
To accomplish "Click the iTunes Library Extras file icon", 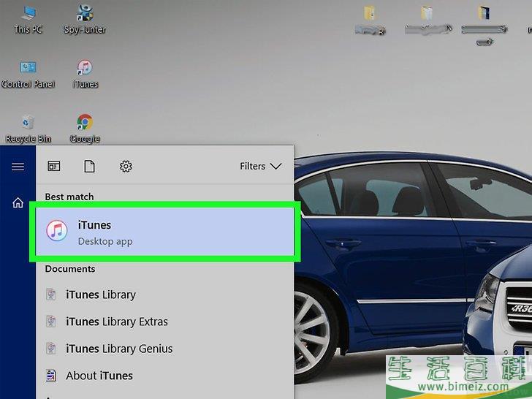I will click(x=51, y=322).
